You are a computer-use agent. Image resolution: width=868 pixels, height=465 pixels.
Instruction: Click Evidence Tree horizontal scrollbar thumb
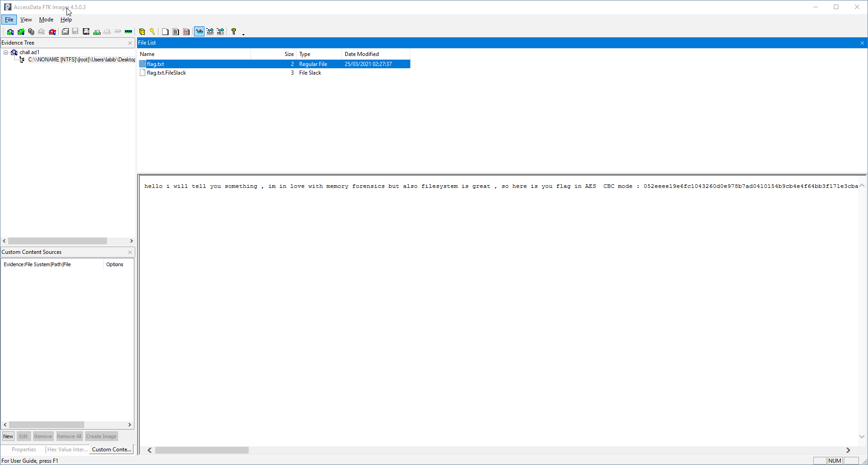point(57,241)
